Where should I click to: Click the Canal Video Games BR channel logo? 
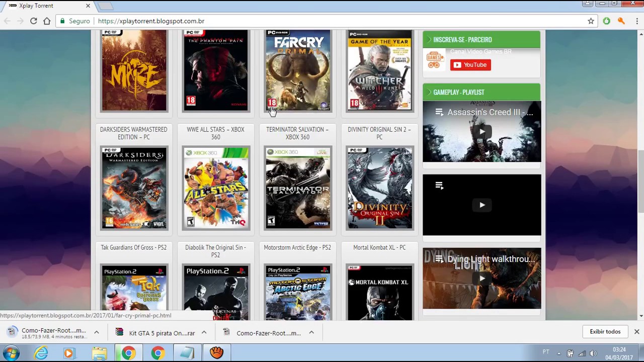435,60
